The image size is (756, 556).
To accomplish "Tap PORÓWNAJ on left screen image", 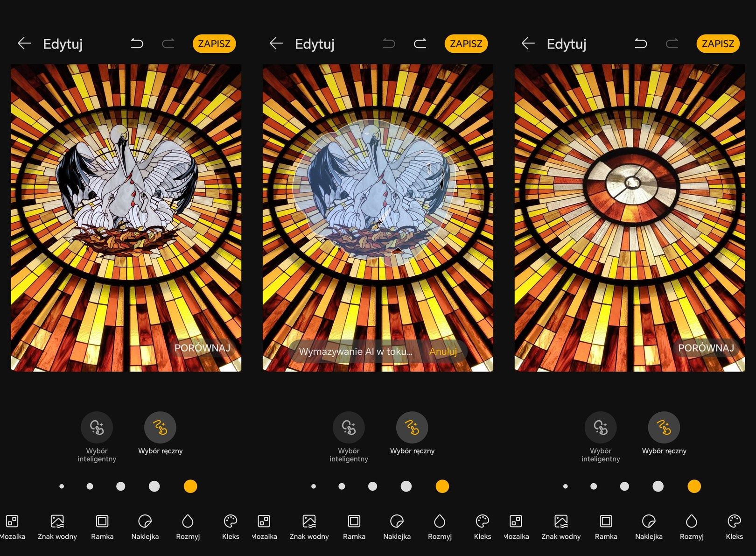I will tap(203, 348).
